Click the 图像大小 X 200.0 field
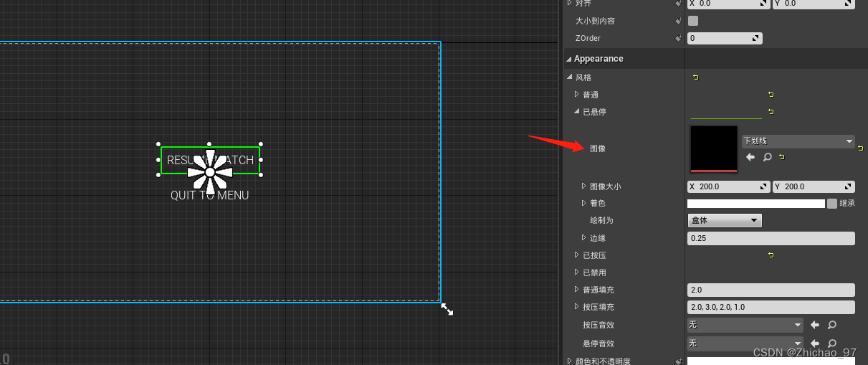The width and height of the screenshot is (868, 365). pyautogui.click(x=729, y=186)
